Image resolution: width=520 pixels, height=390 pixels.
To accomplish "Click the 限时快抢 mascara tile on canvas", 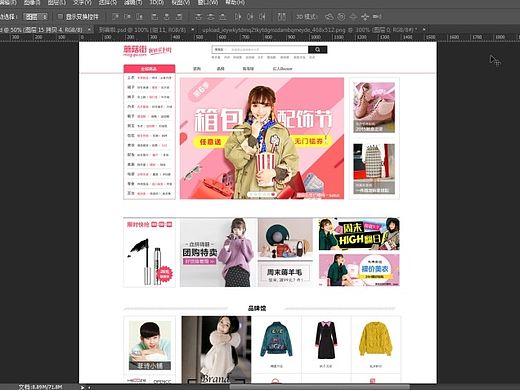I will tap(149, 252).
